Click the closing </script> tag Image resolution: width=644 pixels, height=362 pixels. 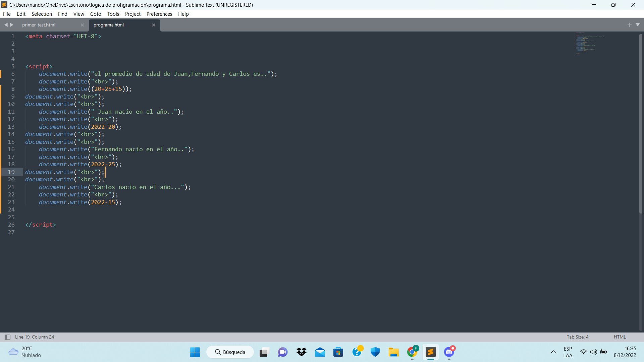coord(41,225)
